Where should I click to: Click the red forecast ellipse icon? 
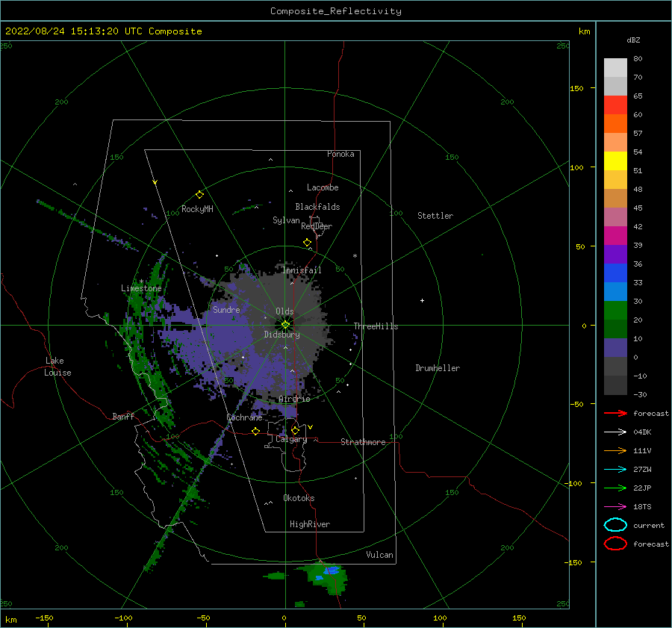pos(615,544)
